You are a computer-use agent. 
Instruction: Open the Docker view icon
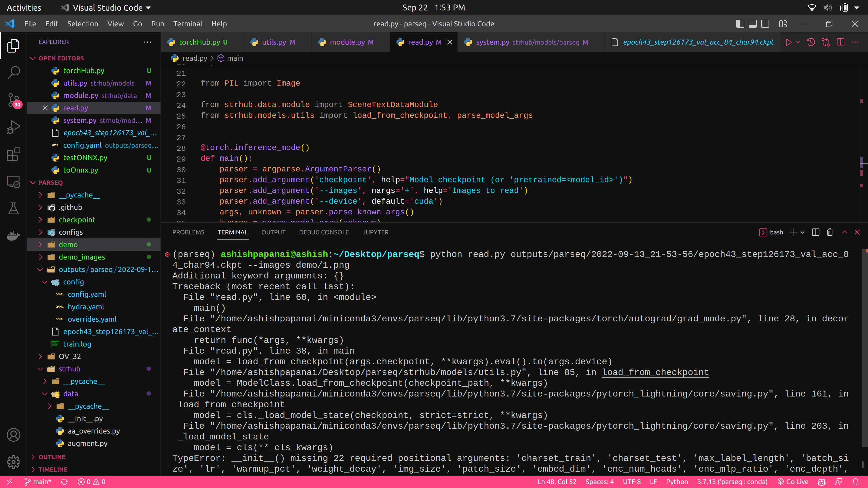point(14,236)
